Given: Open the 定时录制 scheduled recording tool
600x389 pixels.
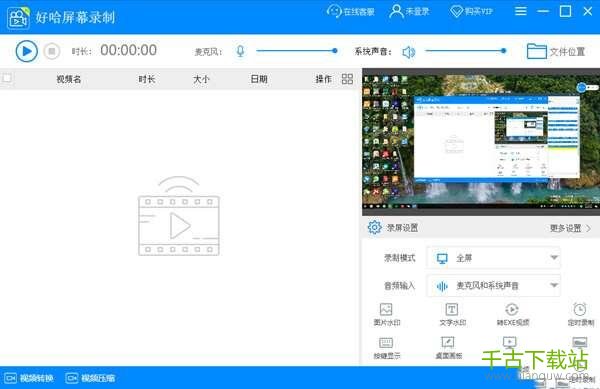Looking at the screenshot, I should click(580, 314).
